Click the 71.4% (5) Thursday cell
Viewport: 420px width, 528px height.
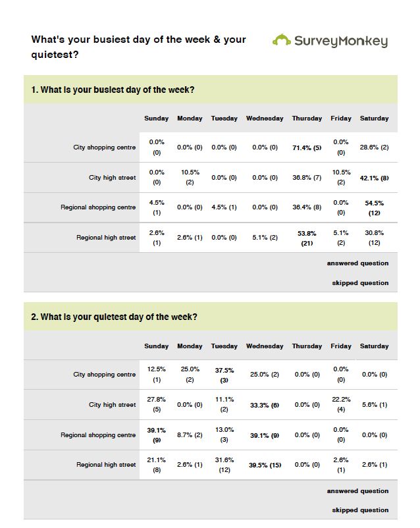click(307, 148)
